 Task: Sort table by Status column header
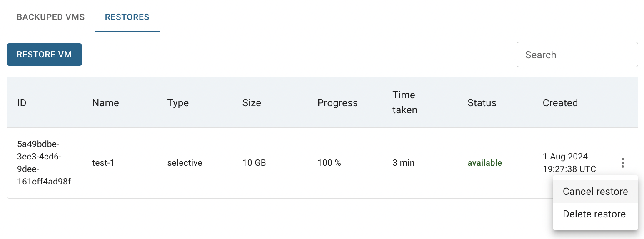tap(482, 103)
